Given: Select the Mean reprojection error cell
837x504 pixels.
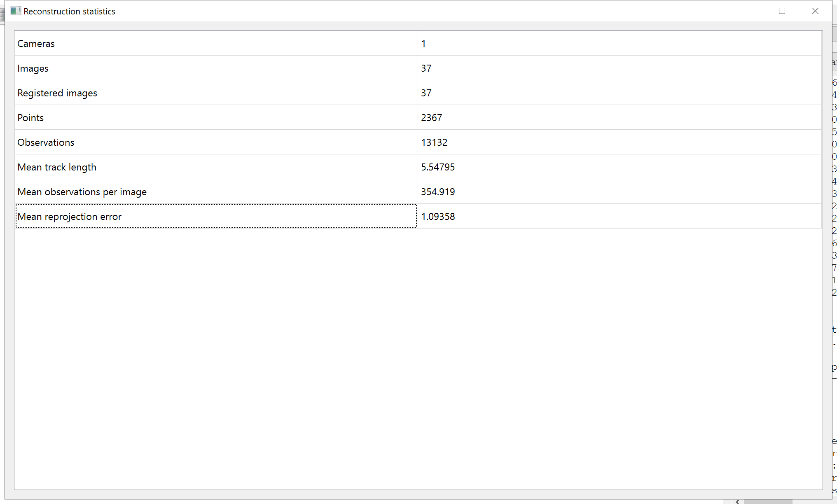Looking at the screenshot, I should pos(165,216).
